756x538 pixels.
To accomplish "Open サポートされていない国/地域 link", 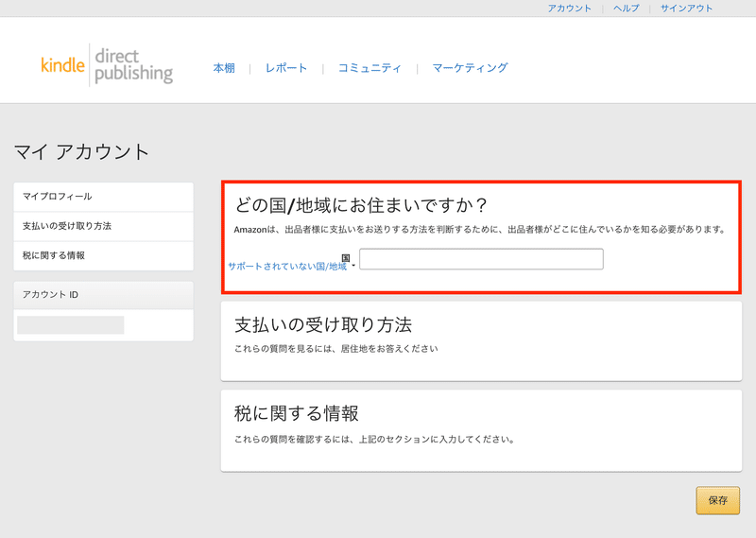I will [x=287, y=267].
